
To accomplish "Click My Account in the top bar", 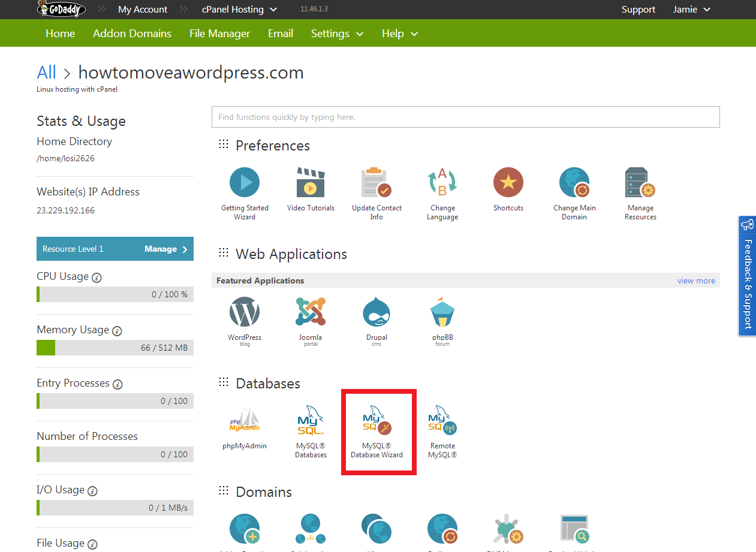I will coord(143,10).
